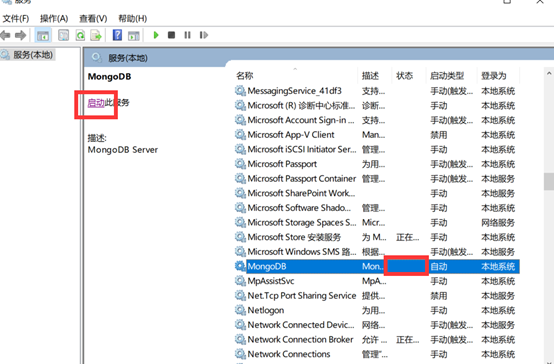This screenshot has width=554, height=364.
Task: Click gear icon beside Microsoft Passport
Action: 240,164
